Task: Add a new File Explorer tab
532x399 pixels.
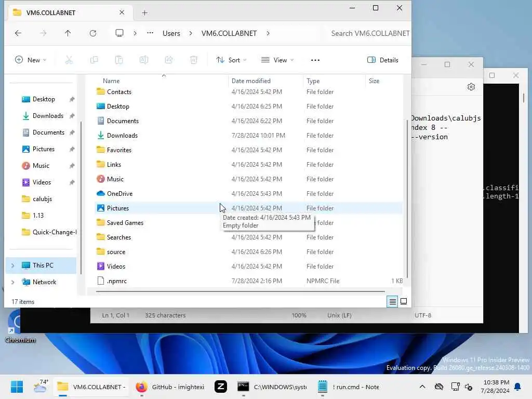Action: click(x=144, y=13)
